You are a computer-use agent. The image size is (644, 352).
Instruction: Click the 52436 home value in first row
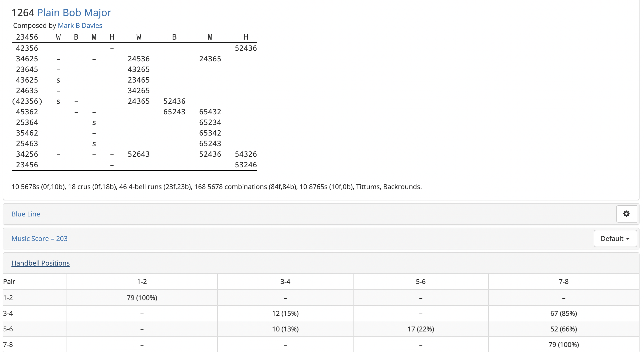246,48
